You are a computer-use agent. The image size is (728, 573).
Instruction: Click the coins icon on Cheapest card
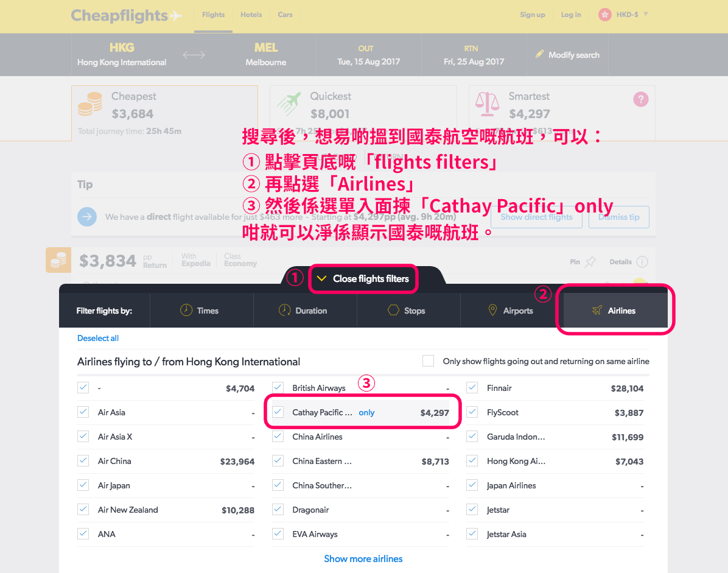[x=90, y=104]
